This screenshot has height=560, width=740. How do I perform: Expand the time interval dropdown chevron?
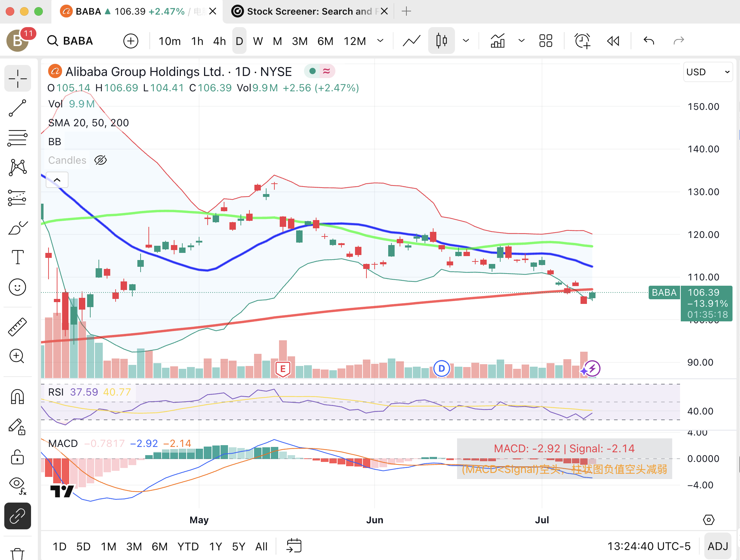click(x=380, y=41)
